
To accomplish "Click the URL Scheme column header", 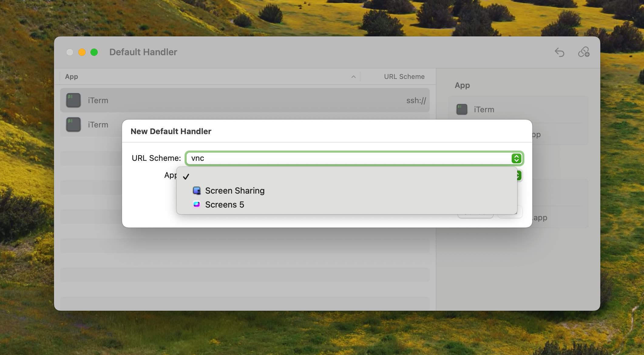I will pos(404,77).
